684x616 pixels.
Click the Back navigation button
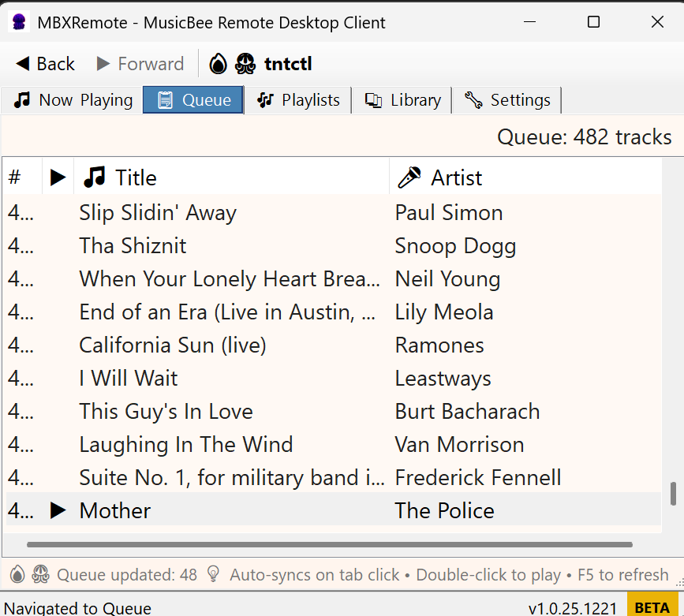click(46, 64)
